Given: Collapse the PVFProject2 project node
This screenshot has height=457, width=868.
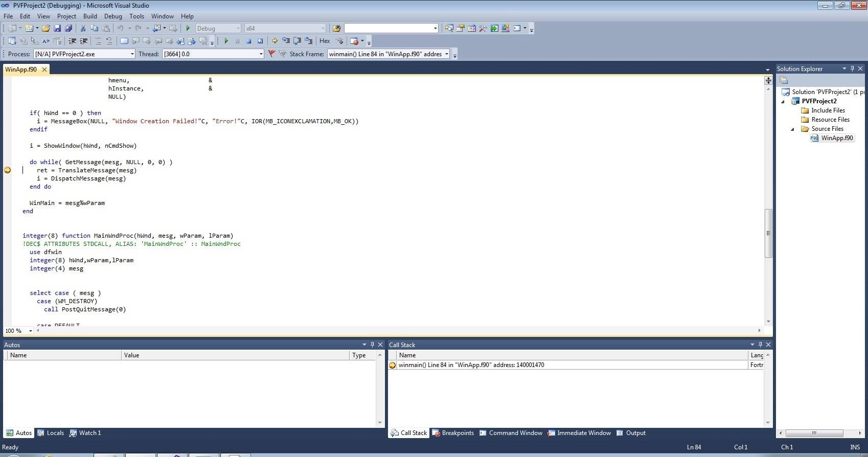Looking at the screenshot, I should tap(783, 101).
